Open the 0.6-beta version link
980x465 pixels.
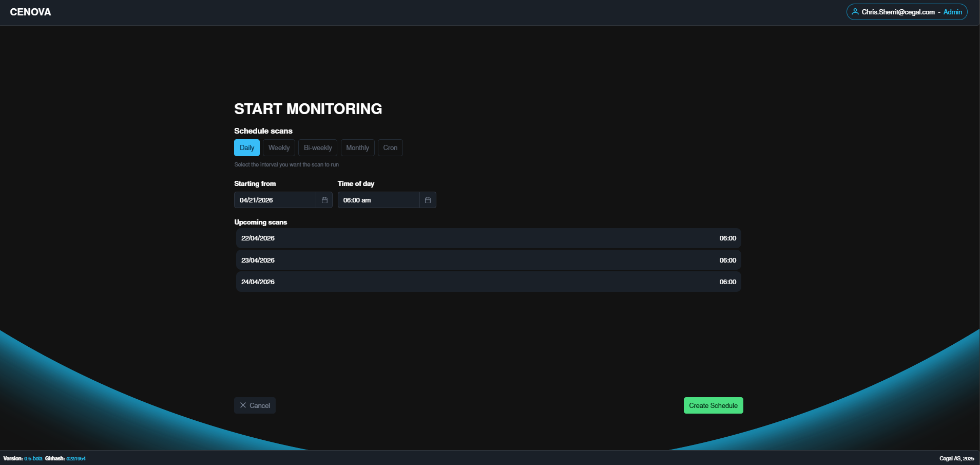tap(33, 458)
